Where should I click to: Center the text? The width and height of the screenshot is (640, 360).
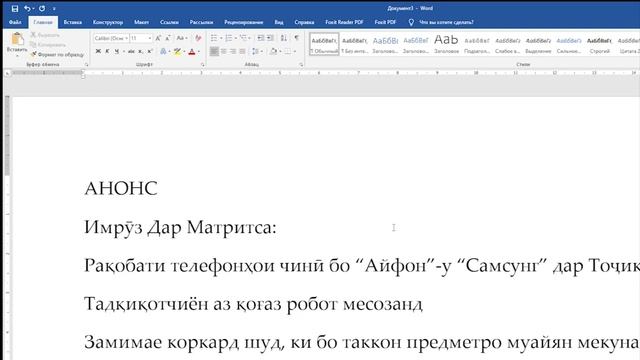pyautogui.click(x=224, y=51)
